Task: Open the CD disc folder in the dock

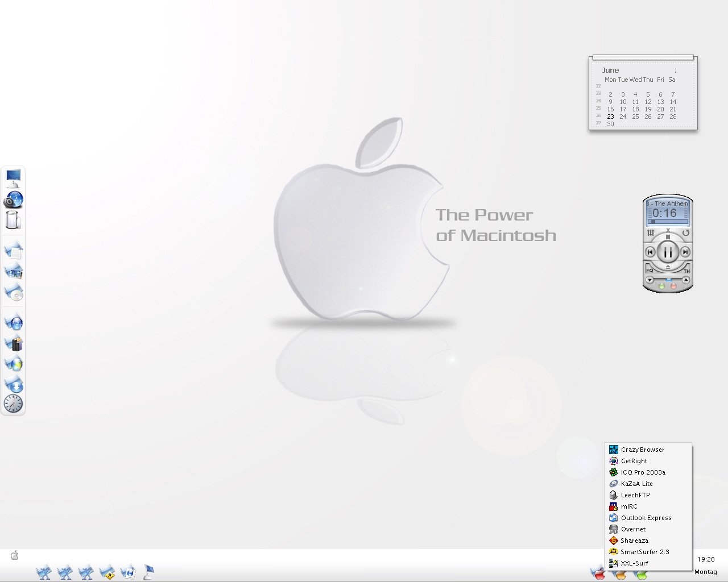Action: pyautogui.click(x=14, y=292)
